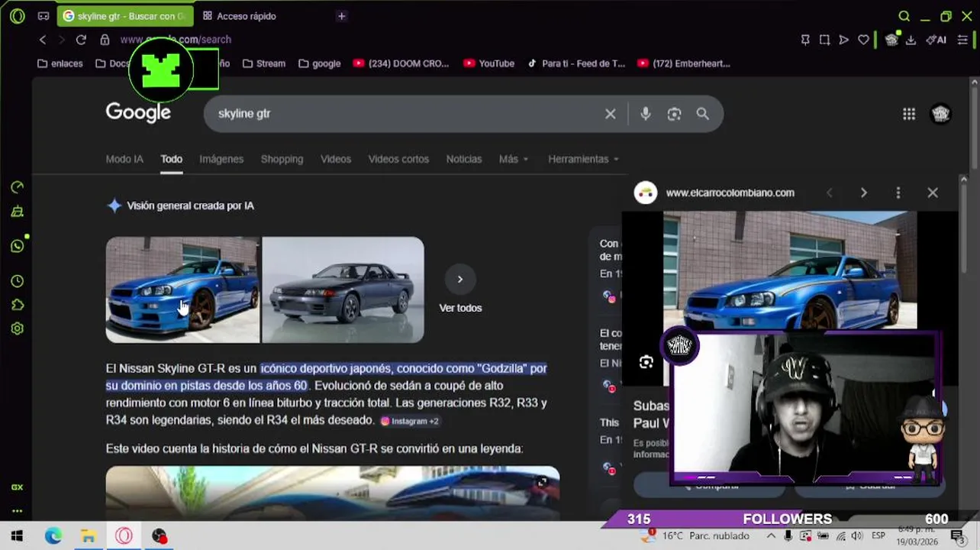Viewport: 980px width, 550px height.
Task: Open the AI assistant button
Action: coord(936,40)
